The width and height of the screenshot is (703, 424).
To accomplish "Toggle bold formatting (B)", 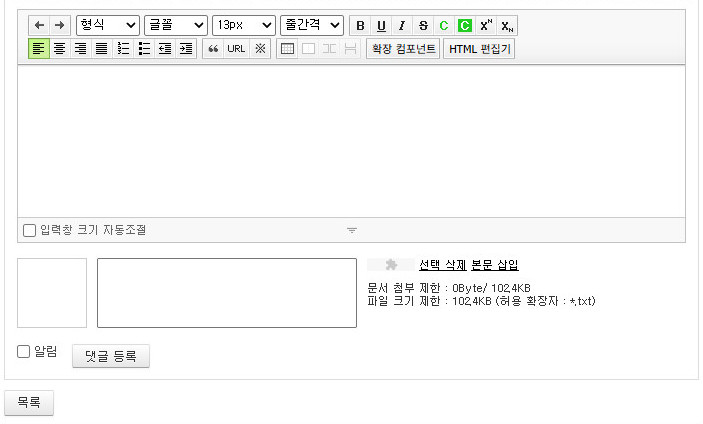I will [360, 26].
